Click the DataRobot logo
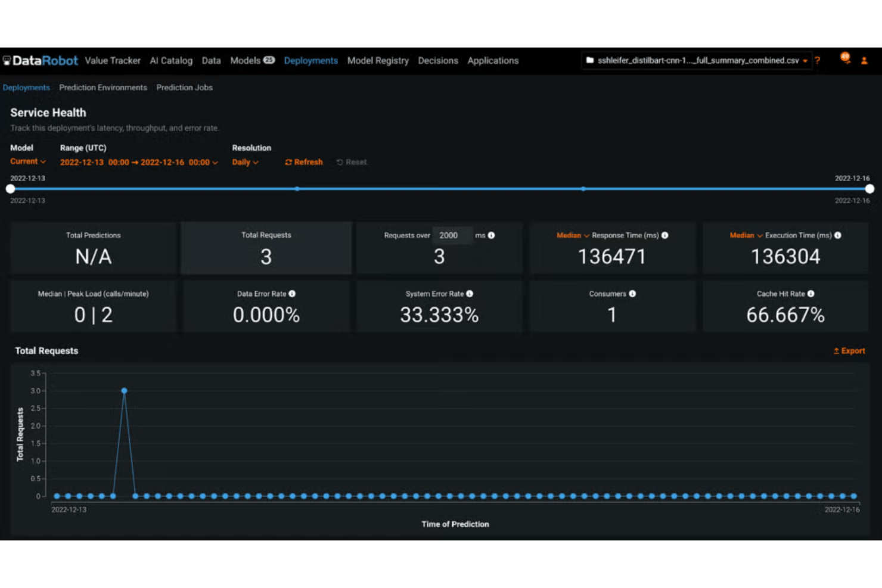The image size is (882, 588). click(41, 61)
